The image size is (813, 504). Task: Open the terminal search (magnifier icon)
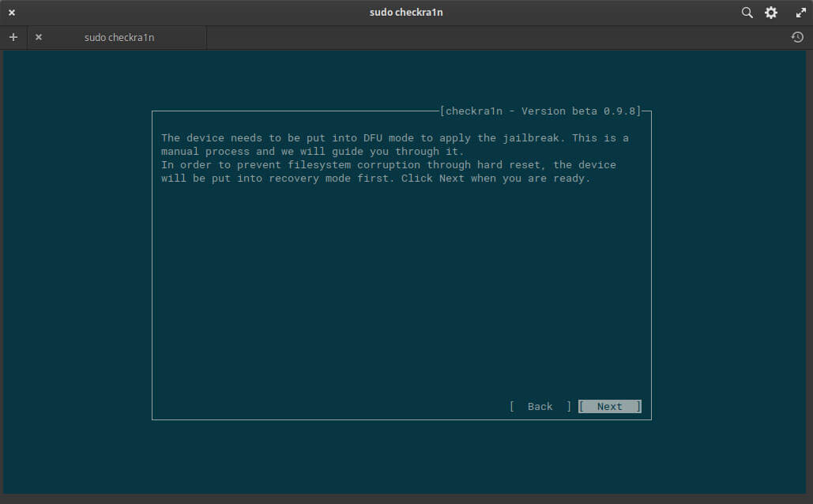747,13
